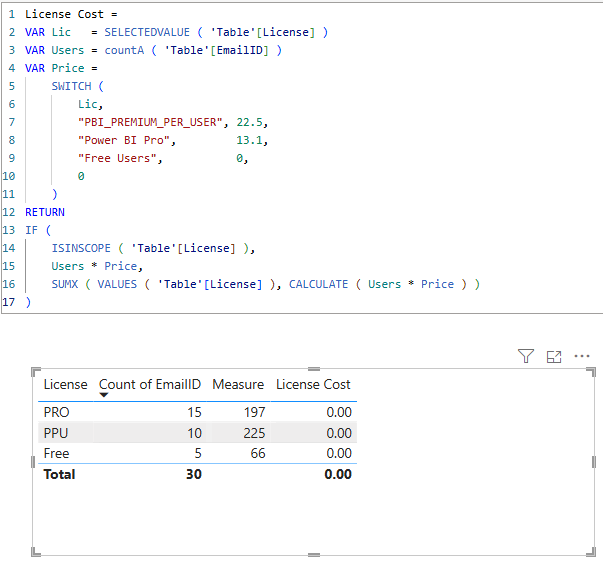Click the total count value 30

coord(194,474)
